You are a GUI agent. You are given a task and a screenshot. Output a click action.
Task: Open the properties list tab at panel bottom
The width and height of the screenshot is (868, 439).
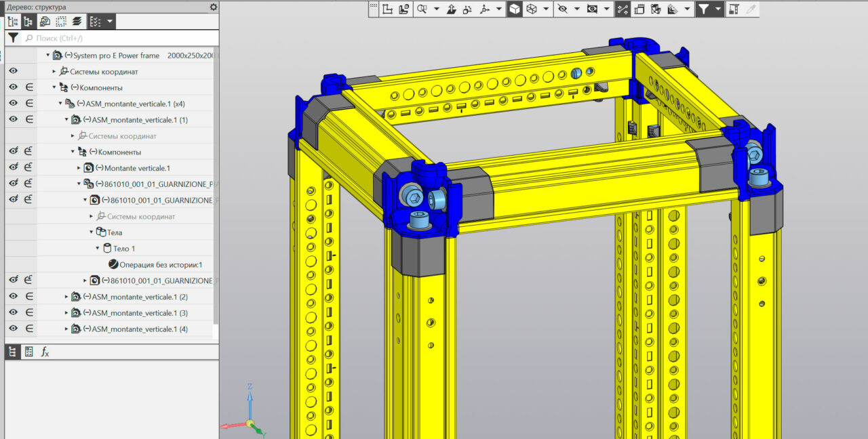pyautogui.click(x=28, y=352)
